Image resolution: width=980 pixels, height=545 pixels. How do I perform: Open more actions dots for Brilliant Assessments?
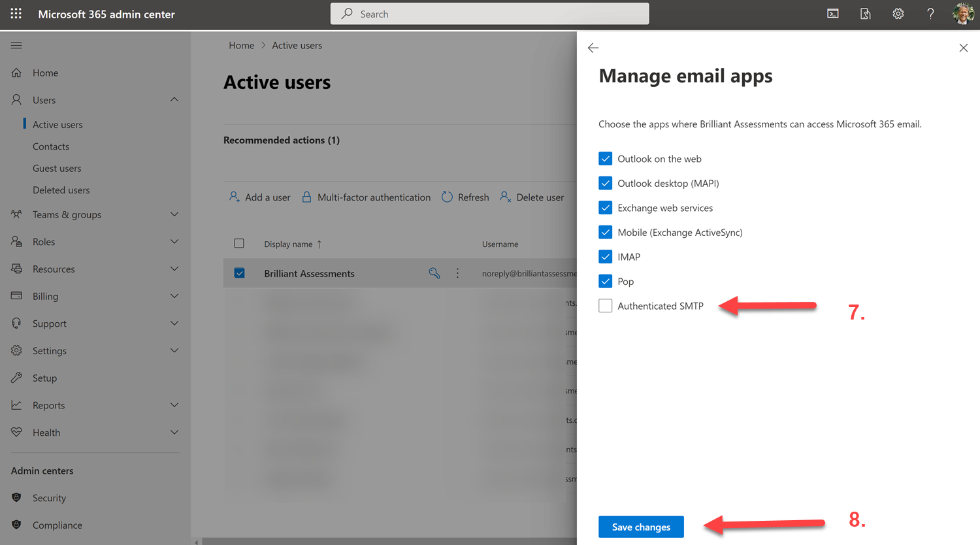[457, 273]
